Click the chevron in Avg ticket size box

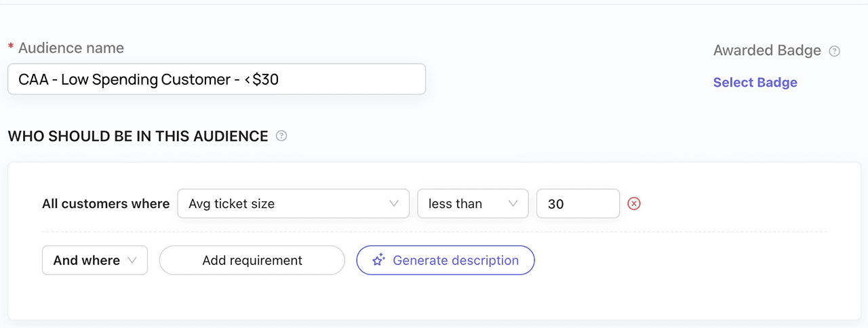click(x=394, y=203)
